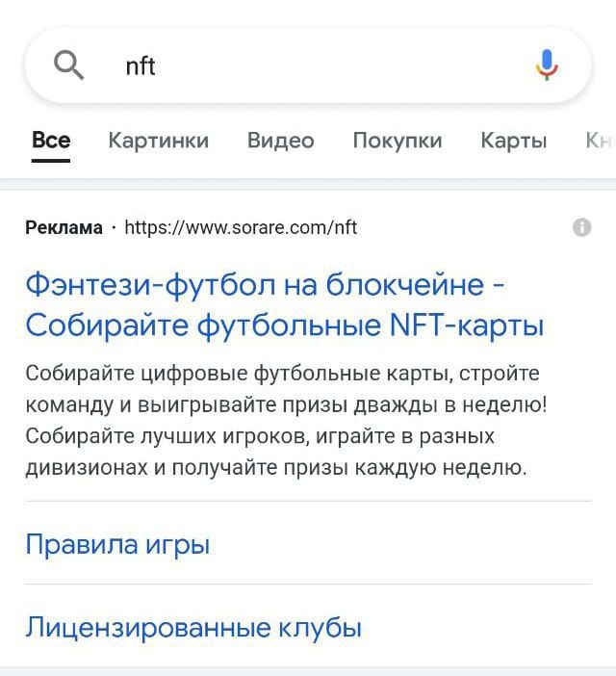616x676 pixels.
Task: Click the 'nft' query text
Action: [x=141, y=65]
